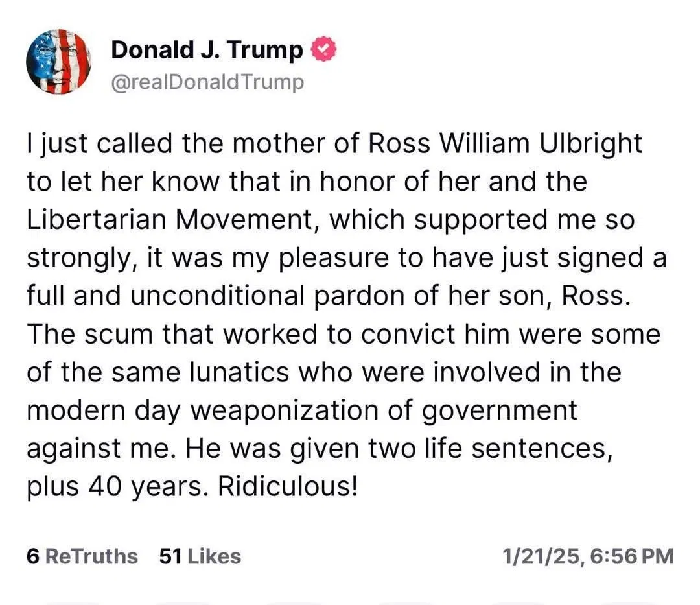Open the @realDonaldTrump handle link

[x=207, y=82]
